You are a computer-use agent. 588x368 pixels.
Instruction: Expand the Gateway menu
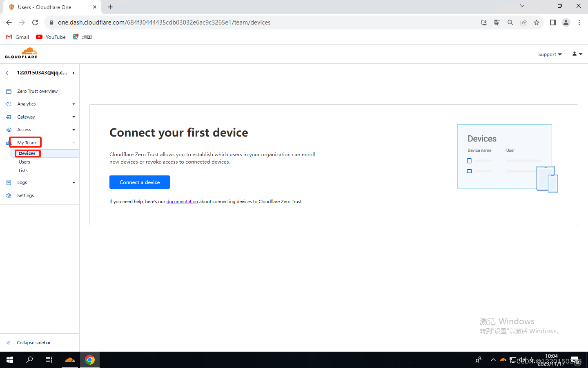click(x=74, y=117)
